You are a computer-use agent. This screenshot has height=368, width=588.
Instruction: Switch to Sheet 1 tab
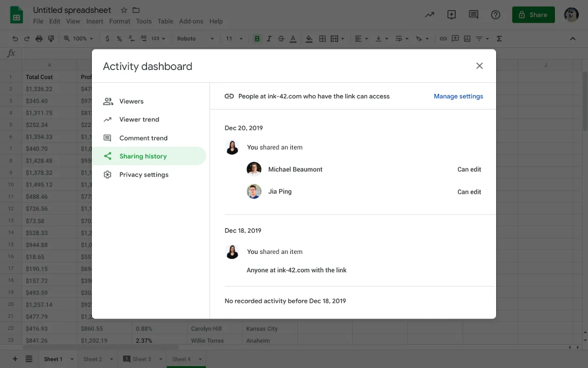coord(53,359)
